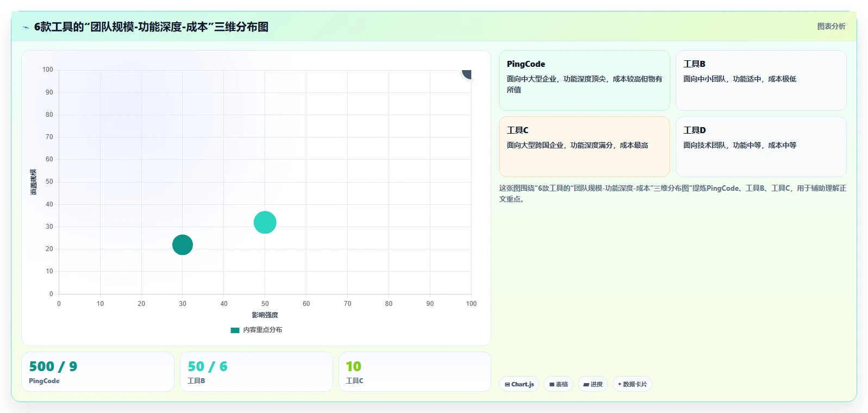Click the 图表分析 label in header
The width and height of the screenshot is (868, 413).
click(831, 26)
